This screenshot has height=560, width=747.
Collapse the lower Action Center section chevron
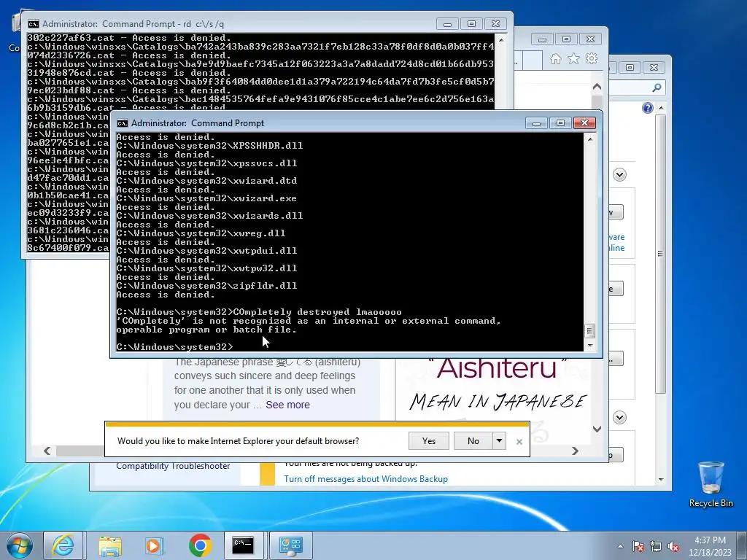[x=619, y=418]
